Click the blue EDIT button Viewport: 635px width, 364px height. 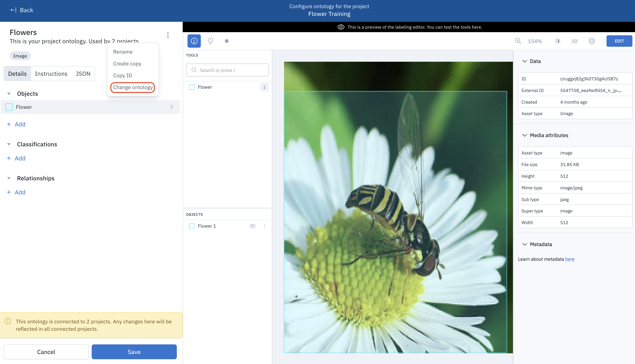(619, 41)
